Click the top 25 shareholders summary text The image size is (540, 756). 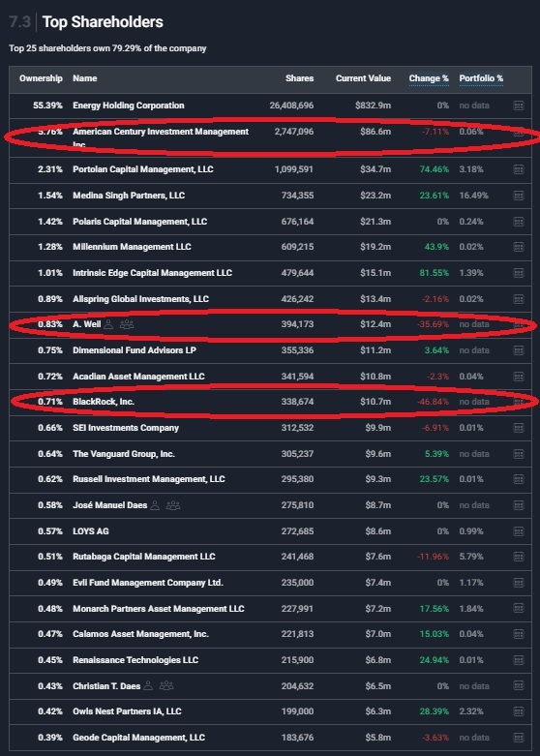tap(107, 48)
